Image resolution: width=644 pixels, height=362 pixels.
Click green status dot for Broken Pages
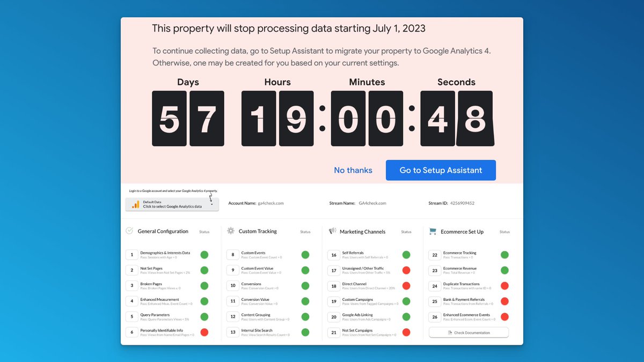point(204,286)
